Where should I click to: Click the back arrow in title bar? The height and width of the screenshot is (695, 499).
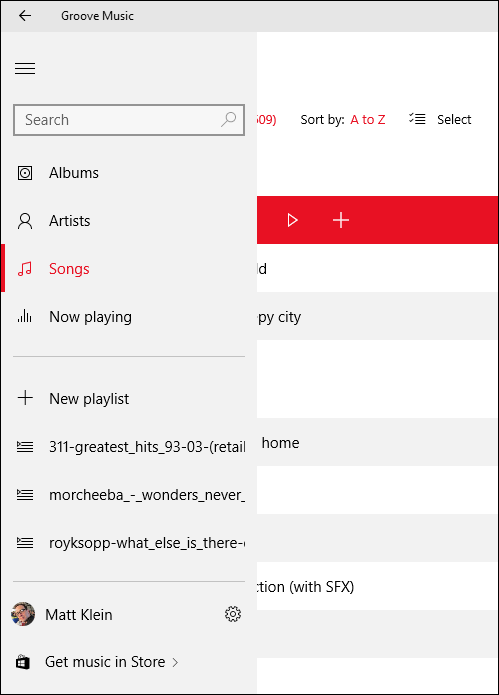tap(25, 16)
